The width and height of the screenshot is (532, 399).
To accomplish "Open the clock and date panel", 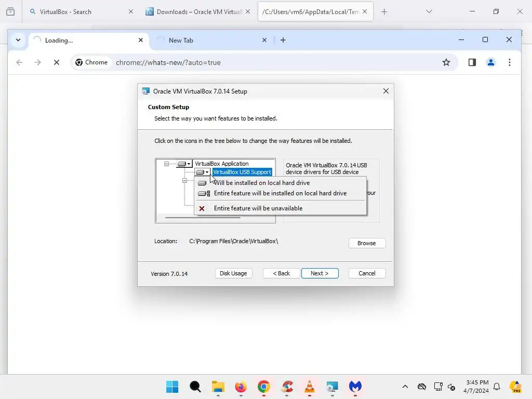I will click(x=477, y=387).
